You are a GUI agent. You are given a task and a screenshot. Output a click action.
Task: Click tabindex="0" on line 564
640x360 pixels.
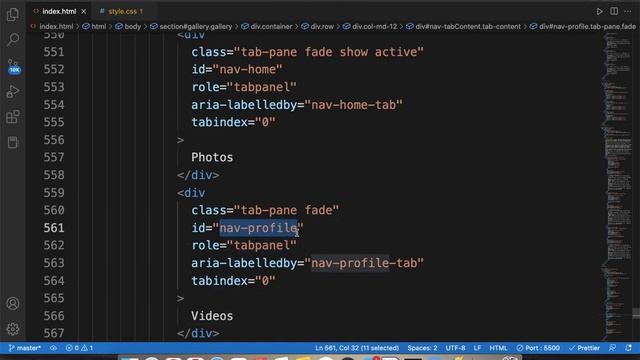233,281
